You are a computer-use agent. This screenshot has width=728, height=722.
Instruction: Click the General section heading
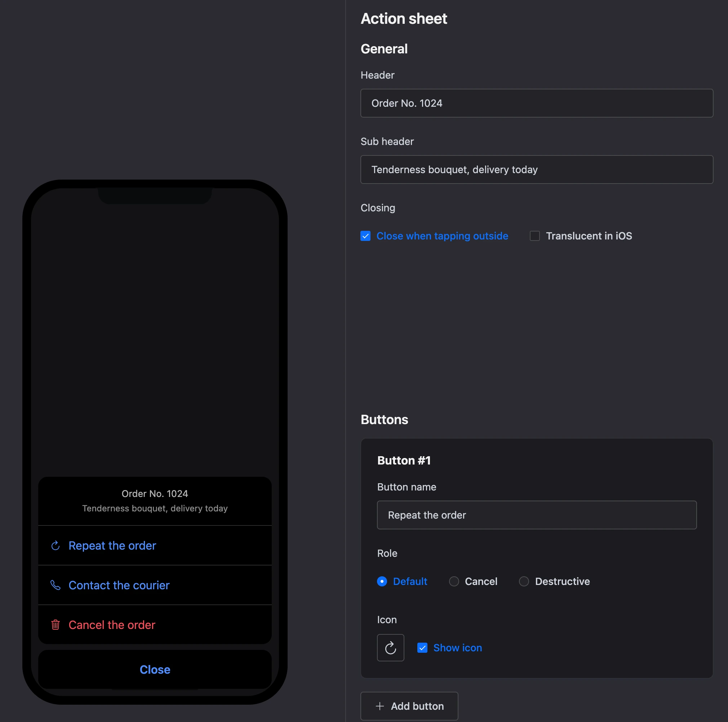click(x=384, y=49)
